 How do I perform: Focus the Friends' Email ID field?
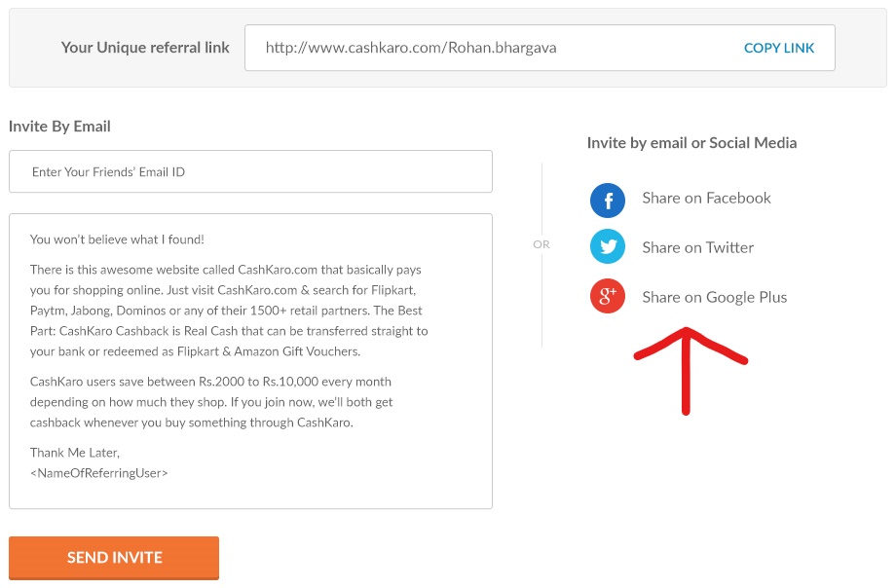[250, 172]
